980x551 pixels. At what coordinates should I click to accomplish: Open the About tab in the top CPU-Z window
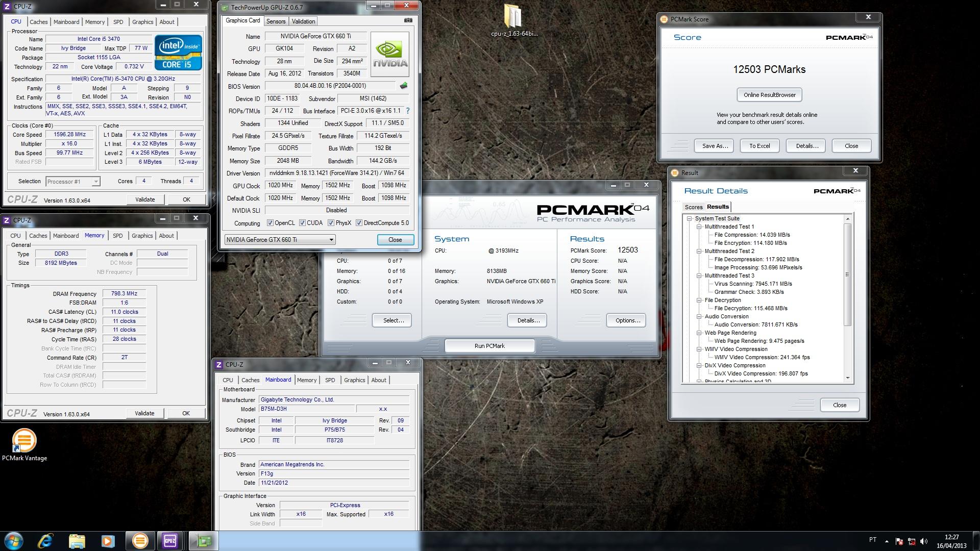point(167,22)
